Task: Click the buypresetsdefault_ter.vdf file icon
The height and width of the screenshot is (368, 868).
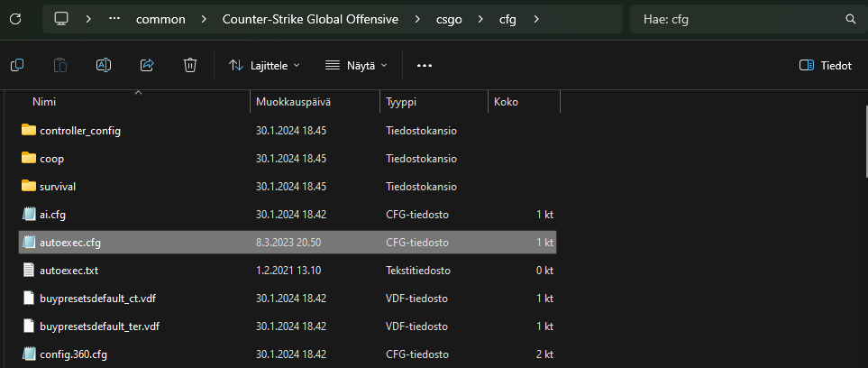Action: (29, 326)
